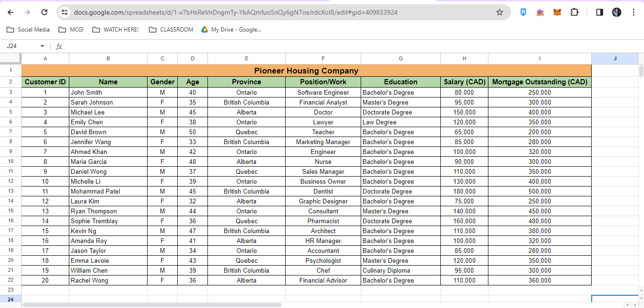Click the scroll-down arrow at bottom right
The height and width of the screenshot is (308, 644).
(641, 299)
